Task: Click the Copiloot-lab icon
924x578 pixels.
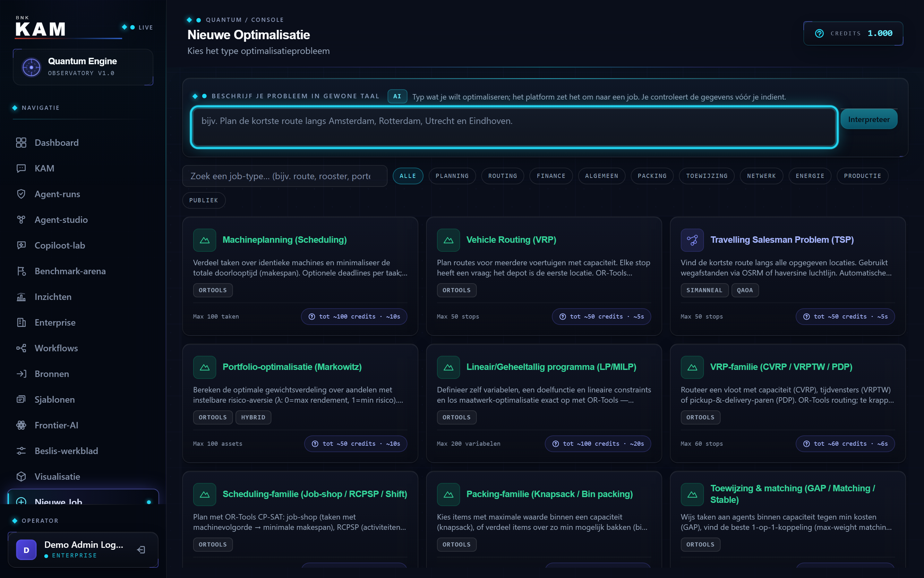Action: [x=21, y=245]
